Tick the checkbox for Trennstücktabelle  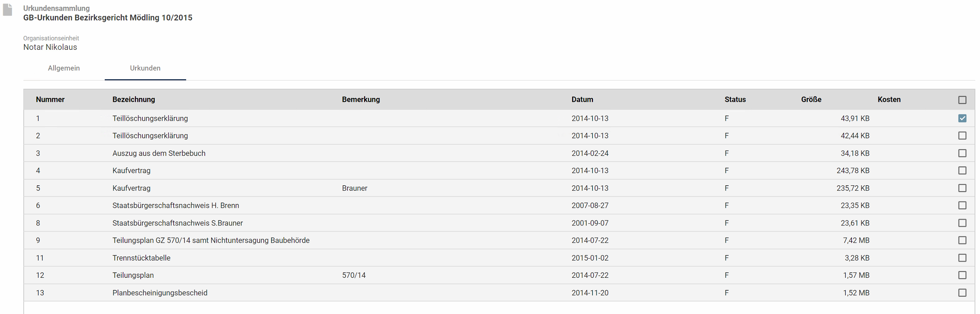pyautogui.click(x=962, y=258)
